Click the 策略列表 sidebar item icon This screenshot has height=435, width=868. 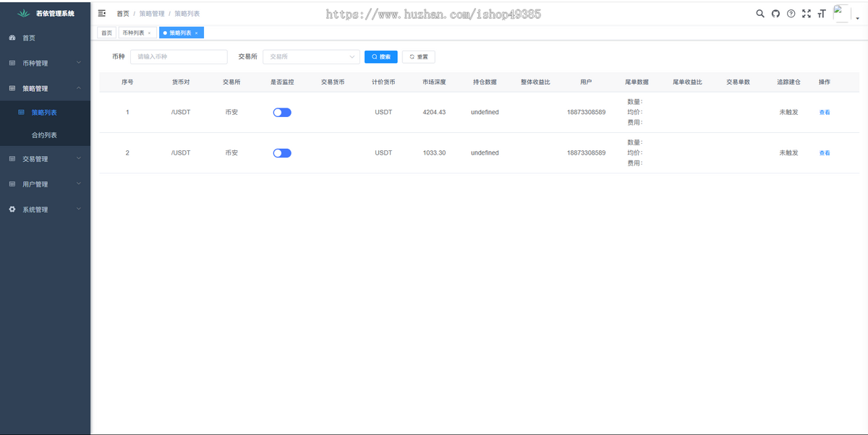tap(21, 112)
